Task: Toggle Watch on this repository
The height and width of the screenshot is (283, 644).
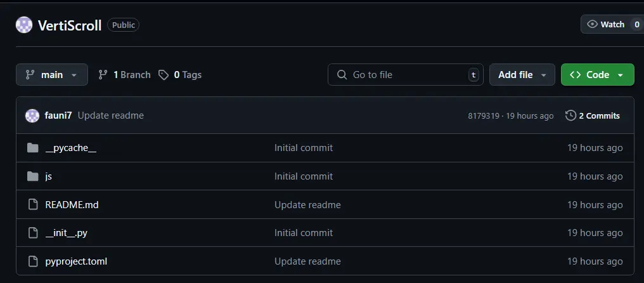Action: (607, 24)
